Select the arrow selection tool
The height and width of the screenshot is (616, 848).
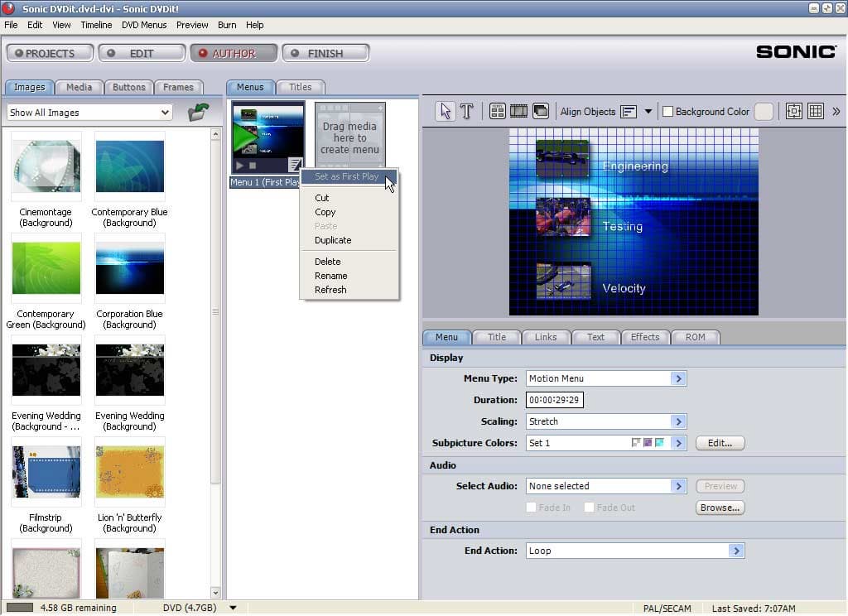click(x=446, y=112)
